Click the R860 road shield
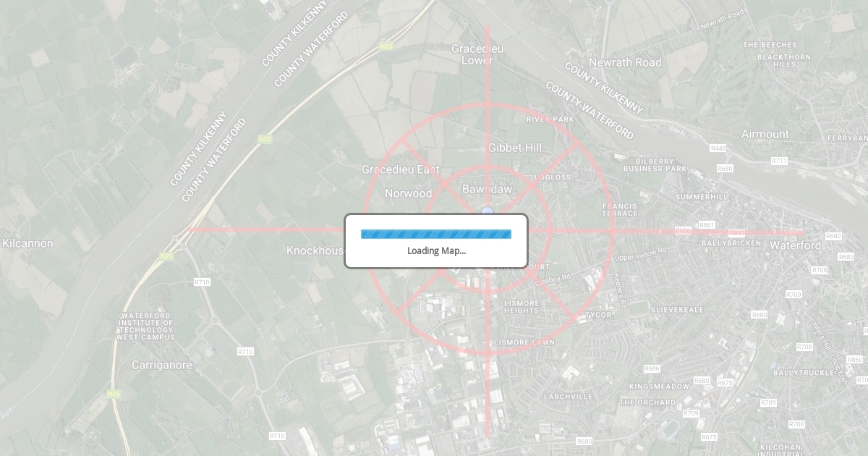This screenshot has width=868, height=456. pyautogui.click(x=855, y=360)
